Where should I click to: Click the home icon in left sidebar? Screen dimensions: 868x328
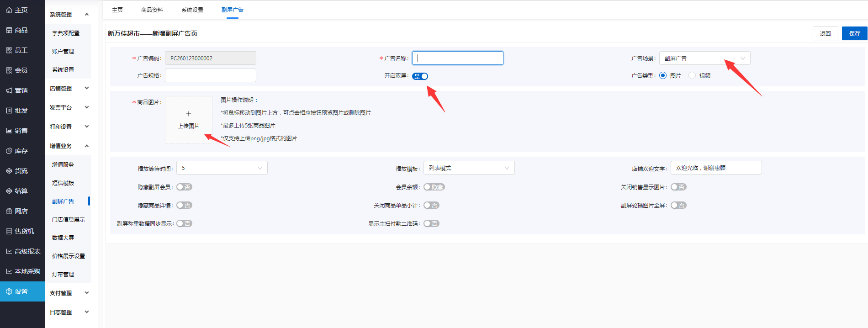tap(9, 10)
